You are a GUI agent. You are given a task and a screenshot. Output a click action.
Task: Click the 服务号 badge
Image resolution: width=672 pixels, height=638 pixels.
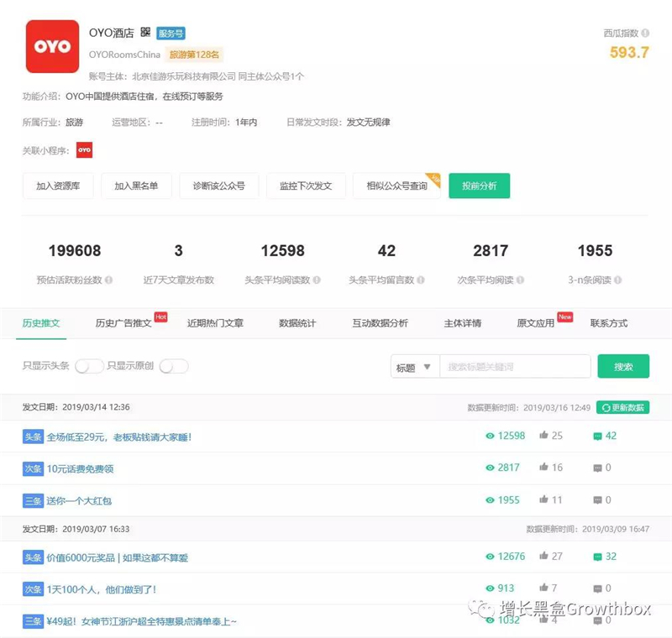[x=171, y=33]
